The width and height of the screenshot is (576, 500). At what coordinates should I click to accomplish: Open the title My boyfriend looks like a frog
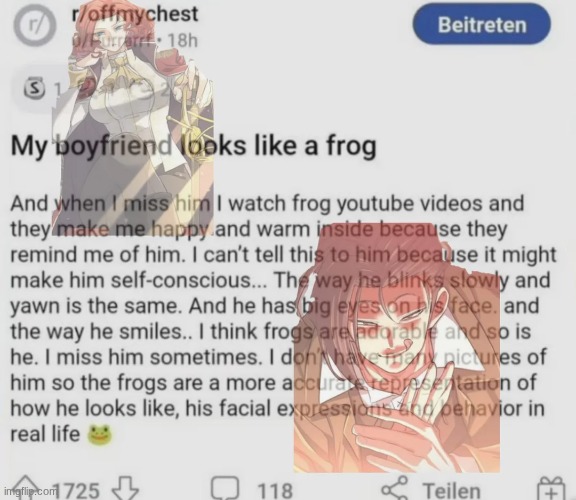(x=194, y=146)
